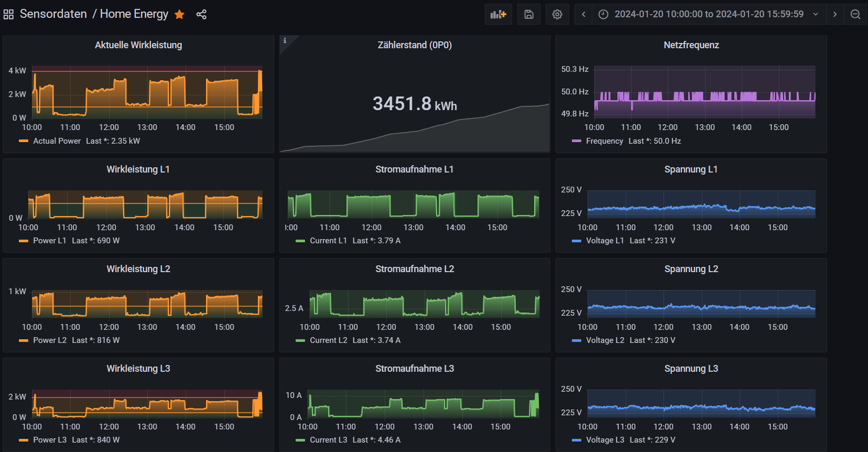868x452 pixels.
Task: Shift time range forward
Action: (x=835, y=14)
